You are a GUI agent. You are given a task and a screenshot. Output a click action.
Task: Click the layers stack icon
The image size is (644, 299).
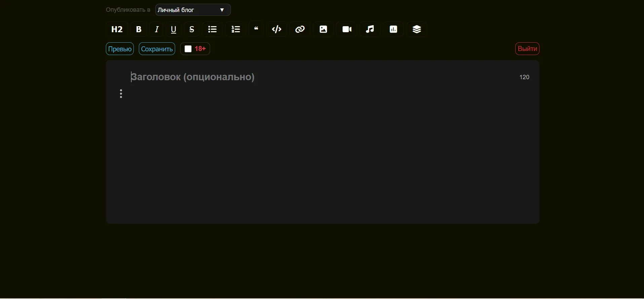tap(417, 30)
